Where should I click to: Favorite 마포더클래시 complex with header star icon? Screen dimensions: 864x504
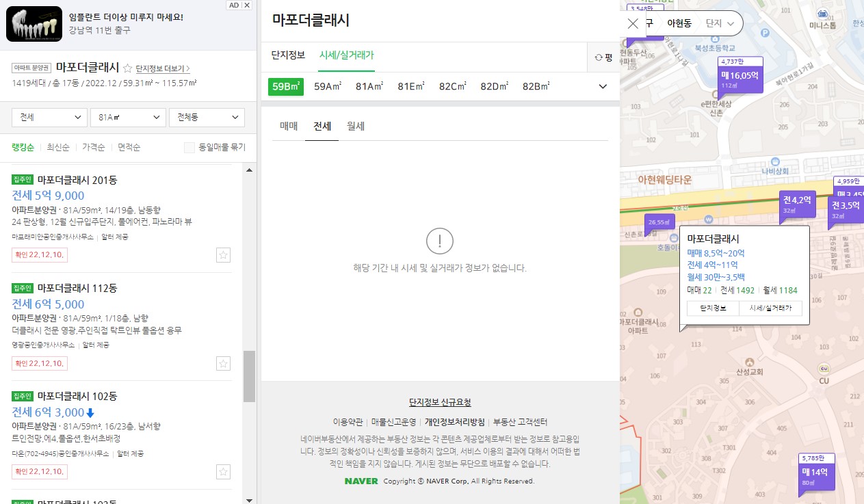[127, 68]
